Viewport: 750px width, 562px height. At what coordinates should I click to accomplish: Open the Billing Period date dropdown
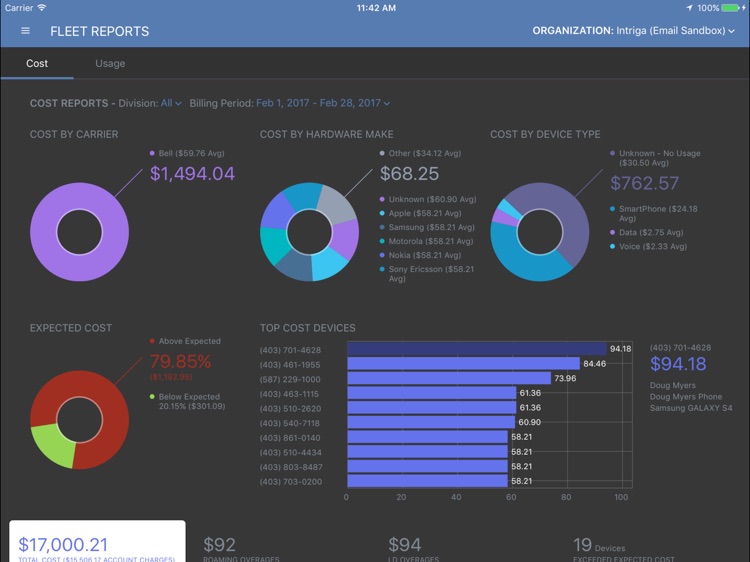point(323,103)
